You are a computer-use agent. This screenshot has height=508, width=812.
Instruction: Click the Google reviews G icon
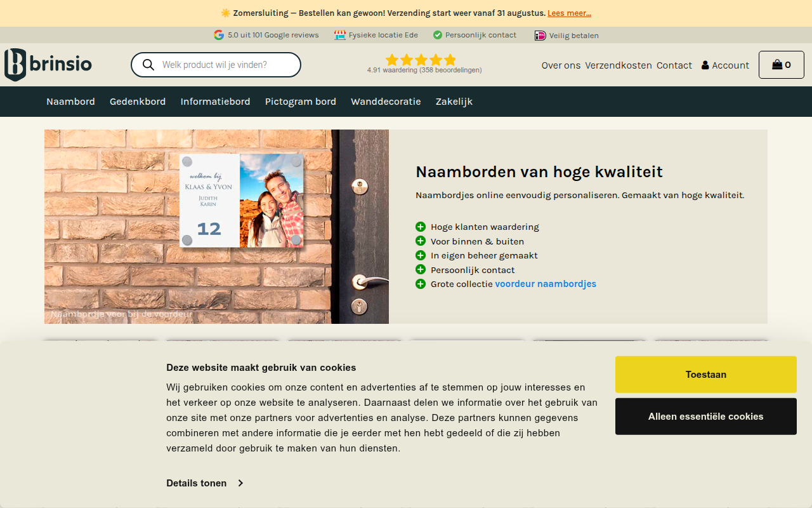pos(219,35)
